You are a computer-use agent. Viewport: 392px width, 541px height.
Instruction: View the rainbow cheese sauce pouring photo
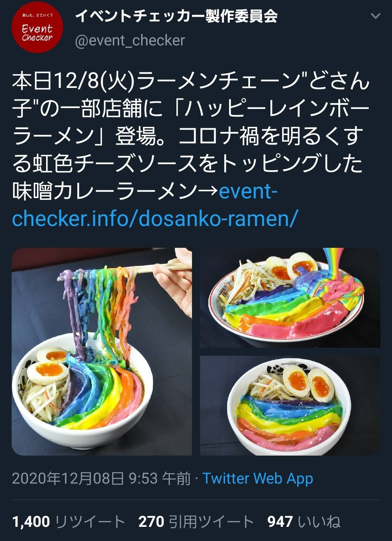290,298
